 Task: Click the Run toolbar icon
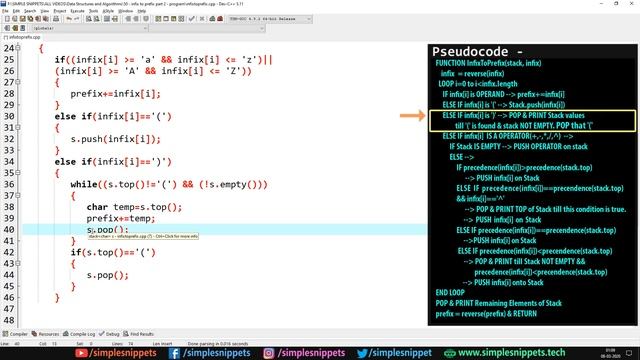tap(166, 19)
